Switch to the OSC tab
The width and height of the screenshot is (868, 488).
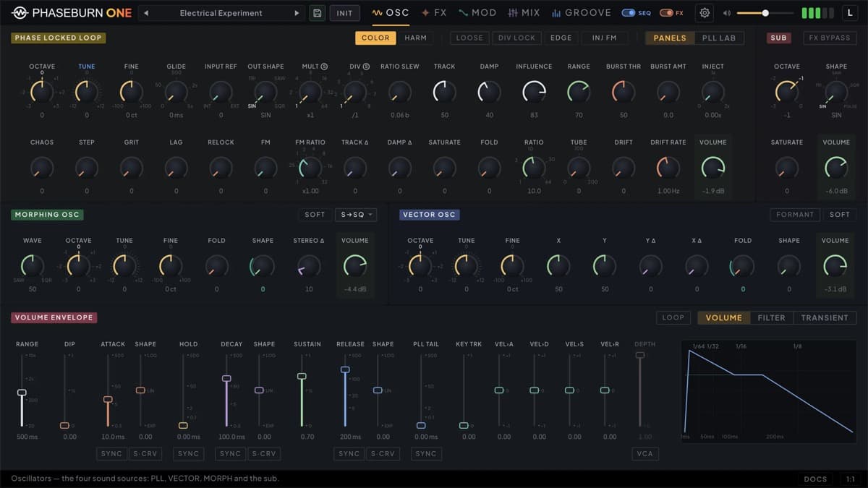click(x=391, y=13)
